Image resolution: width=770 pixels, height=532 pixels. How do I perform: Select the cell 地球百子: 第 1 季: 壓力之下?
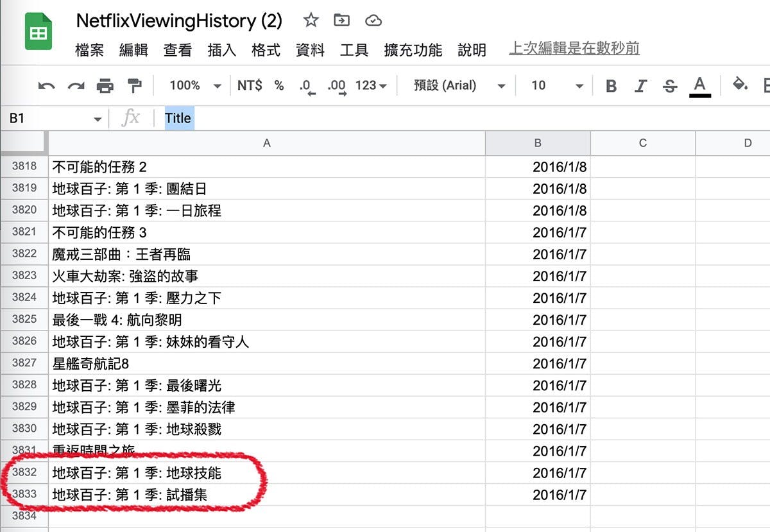[x=267, y=298]
